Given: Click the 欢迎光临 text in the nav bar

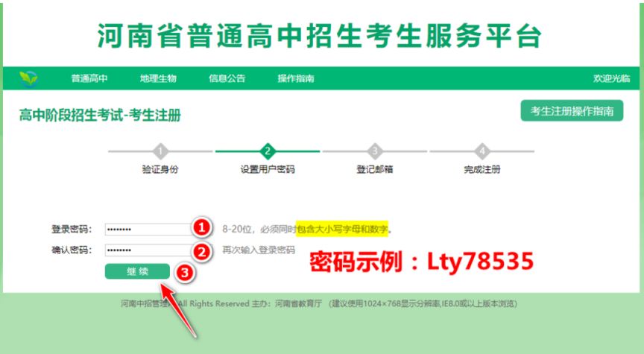Looking at the screenshot, I should [x=611, y=78].
